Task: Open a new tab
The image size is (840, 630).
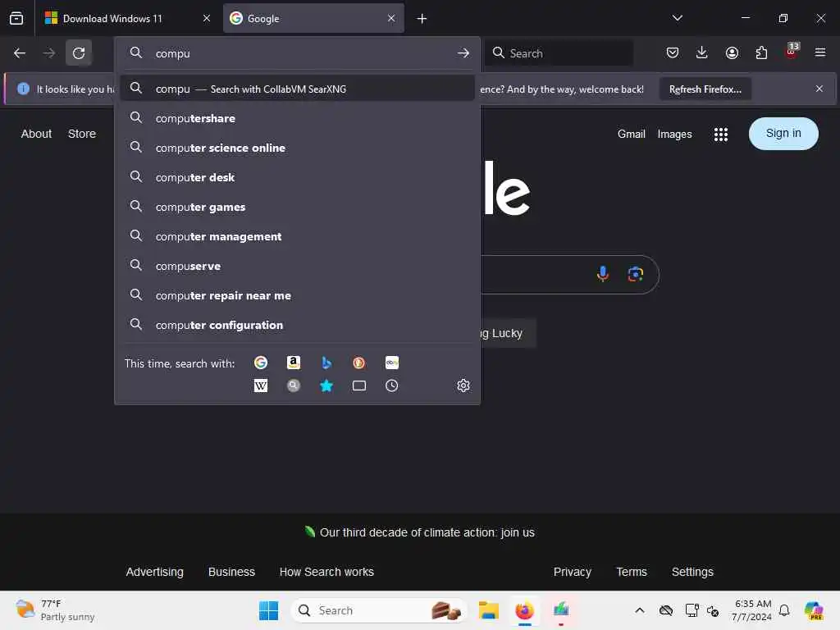Action: click(x=422, y=19)
